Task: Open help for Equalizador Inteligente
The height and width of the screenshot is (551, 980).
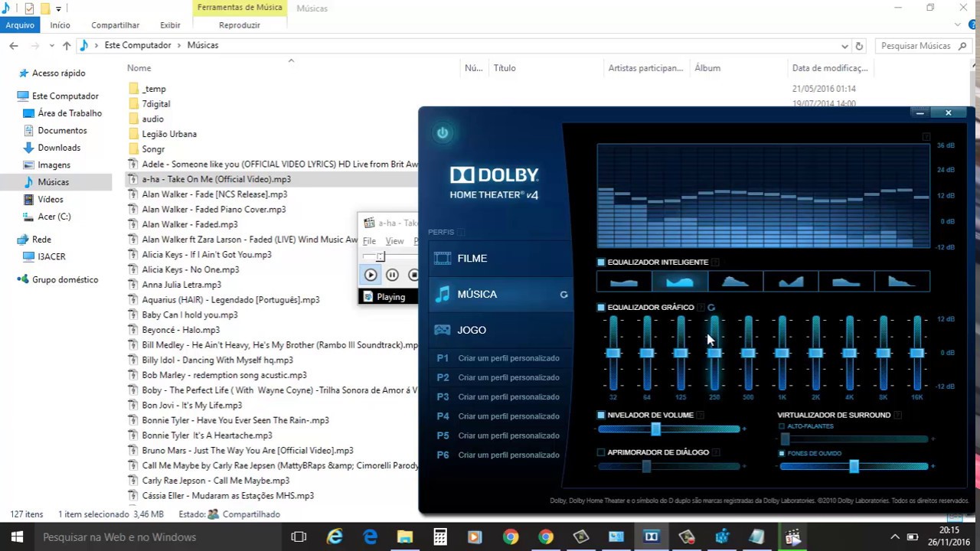Action: click(715, 262)
